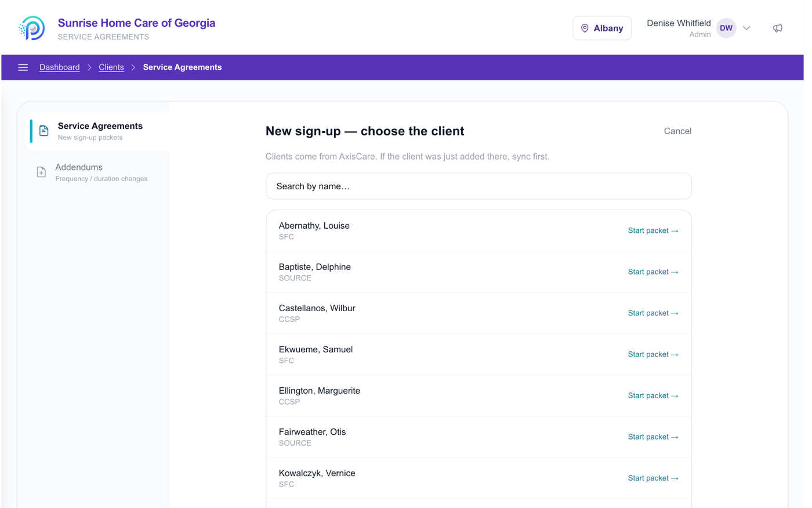Select client name Ellington, Marguerite
The image size is (812, 508).
pyautogui.click(x=319, y=391)
